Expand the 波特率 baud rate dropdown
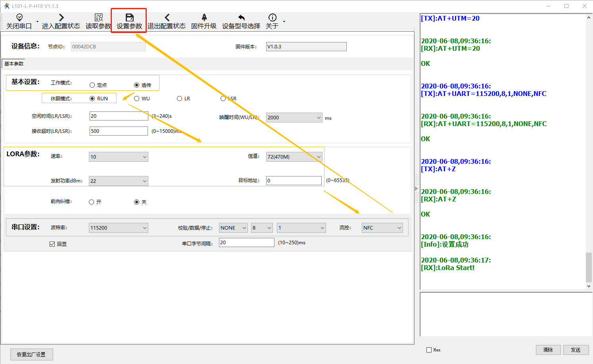 (118, 228)
